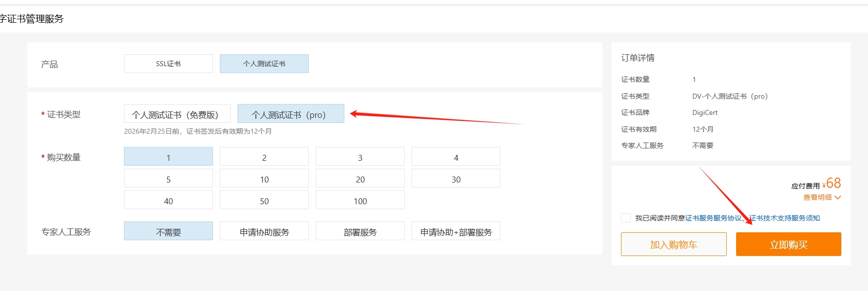This screenshot has height=291, width=868.
Task: Select 不需要 for expert service
Action: [x=168, y=231]
